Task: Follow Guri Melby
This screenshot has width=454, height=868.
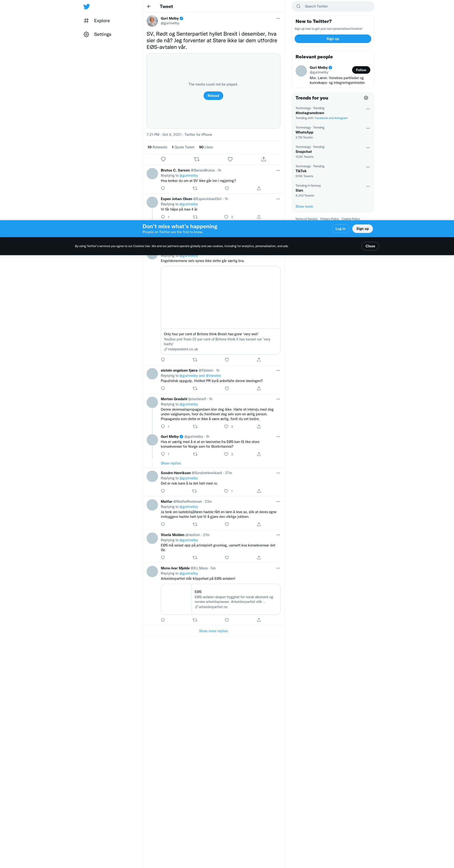Action: (x=361, y=70)
